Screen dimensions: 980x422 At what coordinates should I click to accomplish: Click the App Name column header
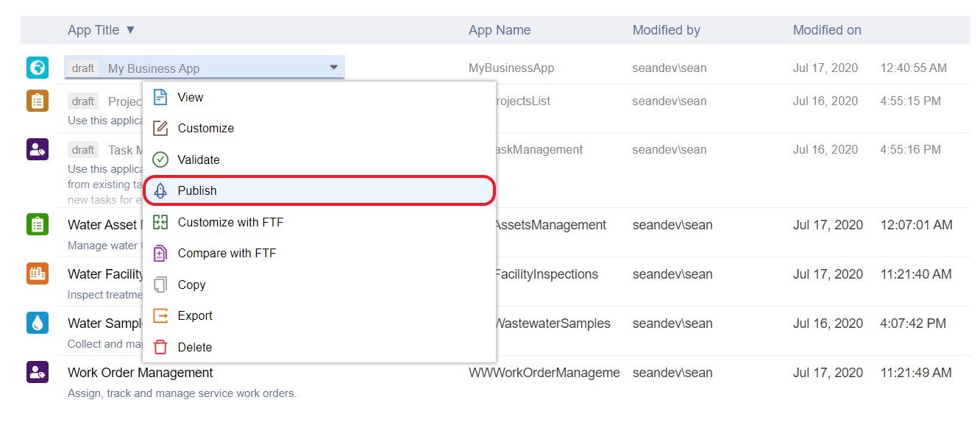[499, 30]
